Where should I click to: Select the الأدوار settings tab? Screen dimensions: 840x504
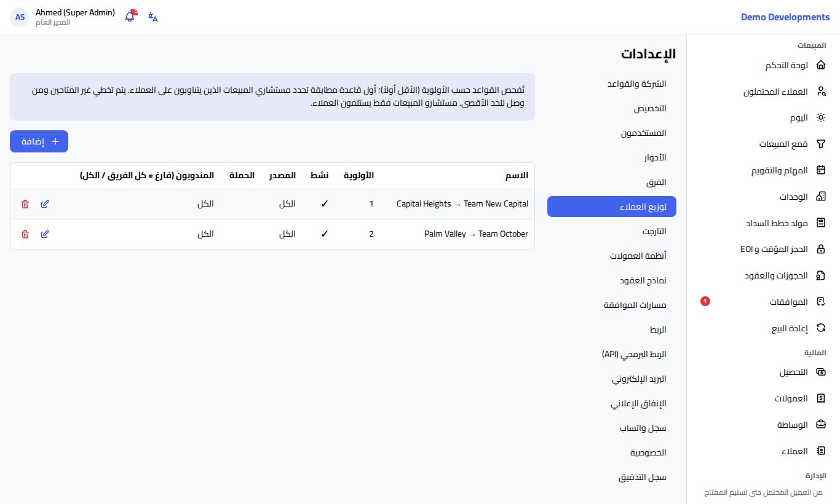click(x=612, y=157)
